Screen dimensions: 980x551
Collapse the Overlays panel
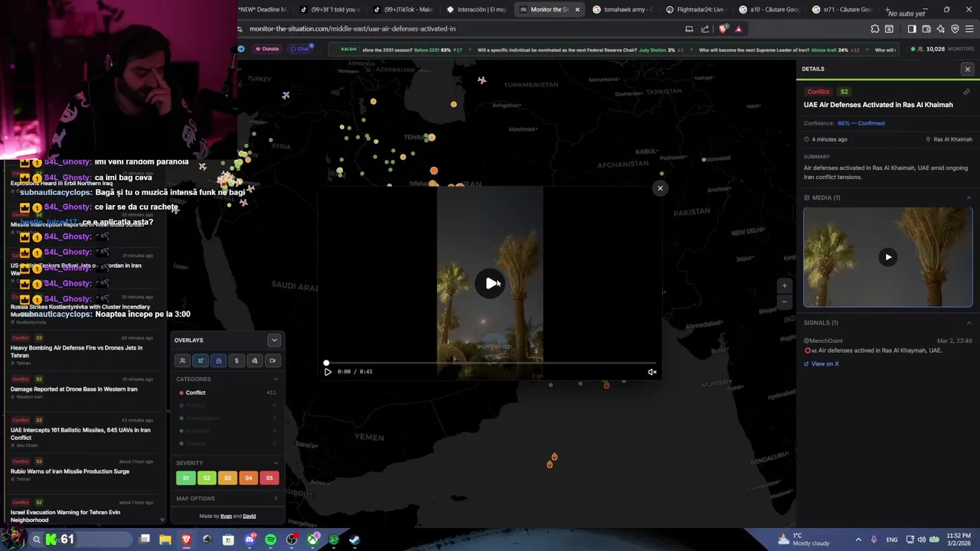[274, 340]
